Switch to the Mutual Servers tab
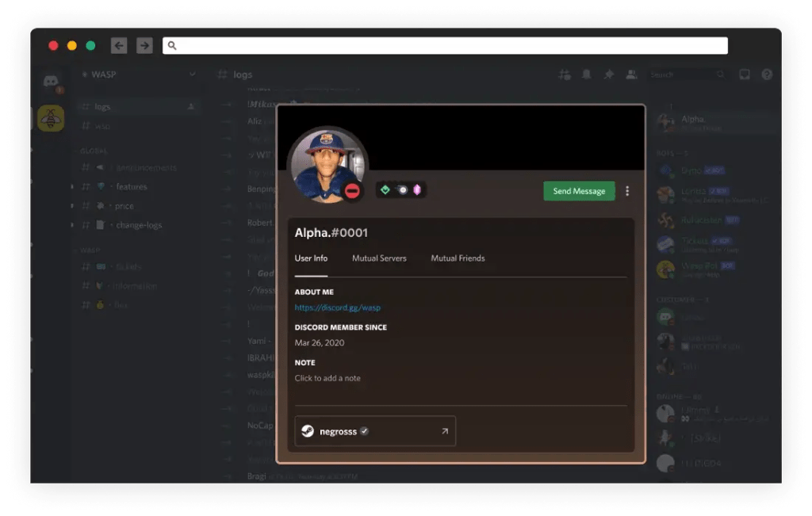The width and height of the screenshot is (812, 516). point(379,258)
